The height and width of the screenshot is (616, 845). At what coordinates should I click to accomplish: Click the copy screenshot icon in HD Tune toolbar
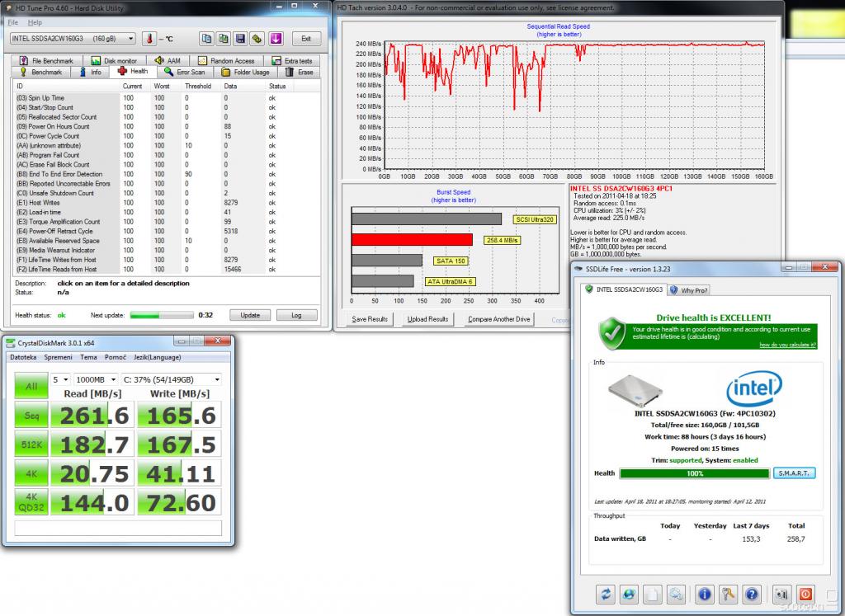pos(224,39)
